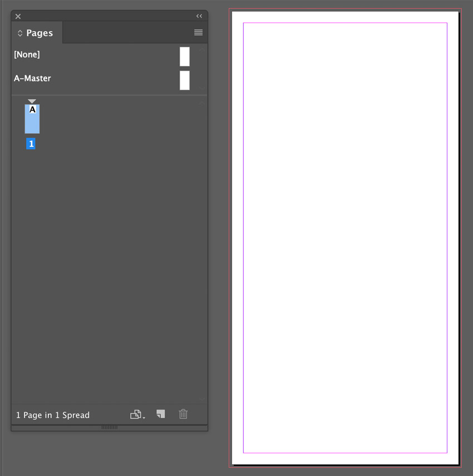Click the A-Master page thumbnail
The width and height of the screenshot is (473, 476).
[x=184, y=80]
